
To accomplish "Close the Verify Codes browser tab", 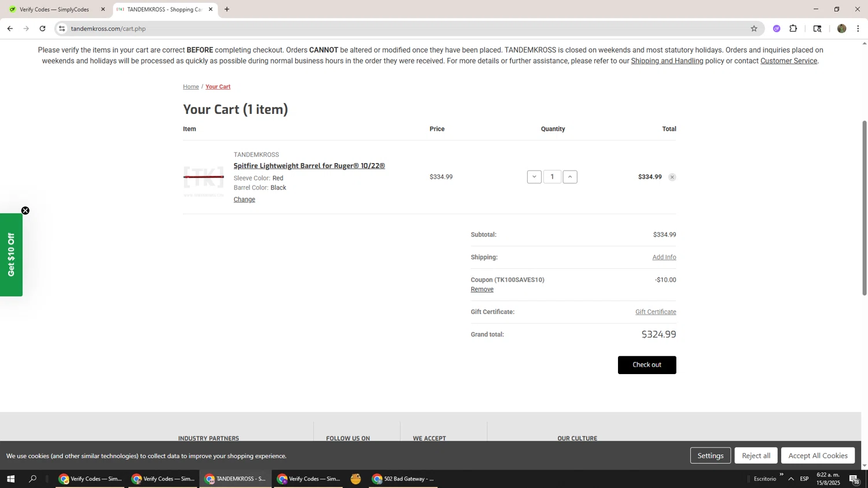I will (x=103, y=9).
